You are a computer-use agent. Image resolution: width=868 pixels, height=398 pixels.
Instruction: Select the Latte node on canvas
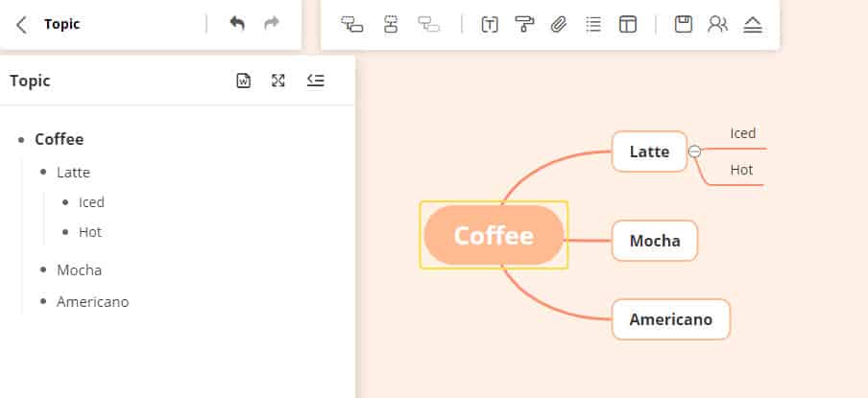(x=649, y=152)
